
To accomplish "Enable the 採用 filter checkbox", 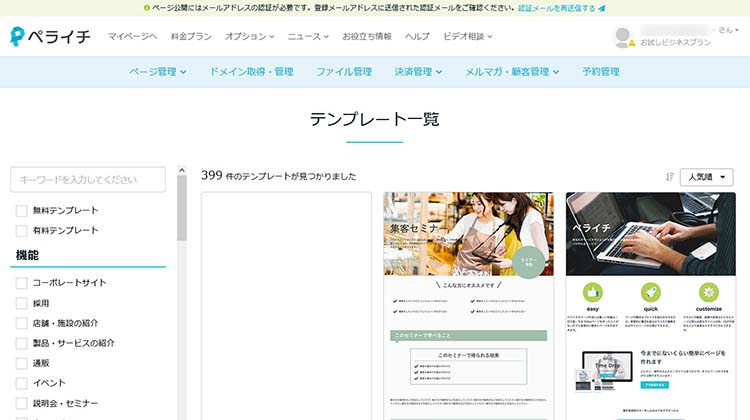I will (x=22, y=303).
